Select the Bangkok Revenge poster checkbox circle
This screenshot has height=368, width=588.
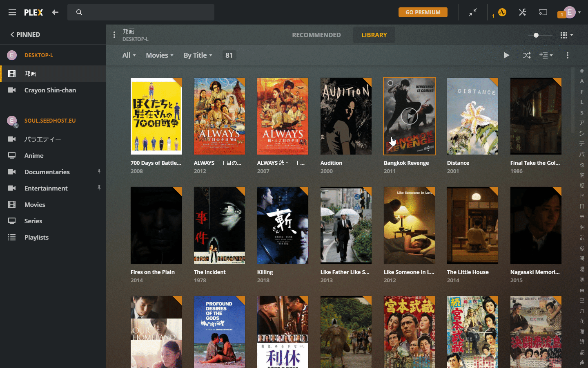pyautogui.click(x=390, y=83)
